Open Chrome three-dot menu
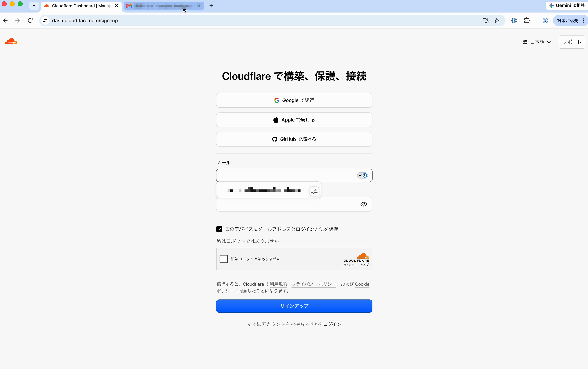 [583, 21]
